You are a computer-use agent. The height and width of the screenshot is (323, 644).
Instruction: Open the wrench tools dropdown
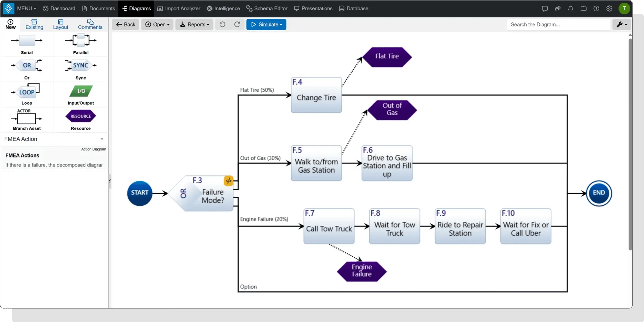622,24
